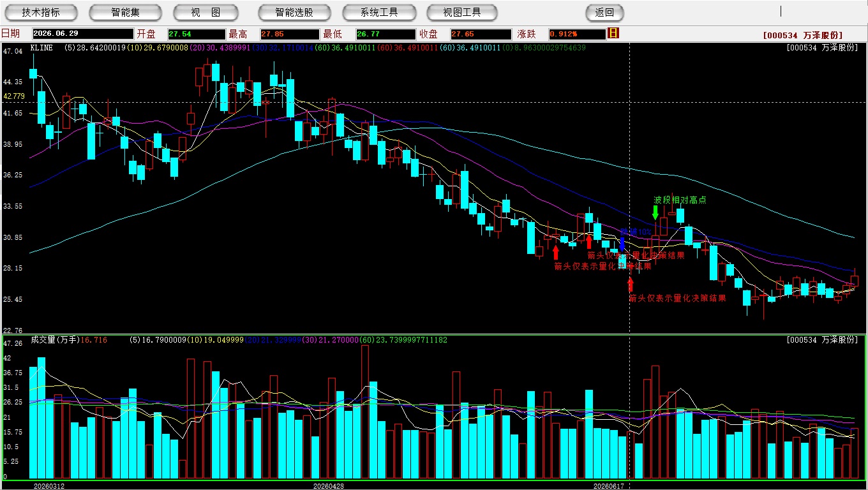
Task: Open 系统工具 from the top bar
Action: tap(379, 12)
